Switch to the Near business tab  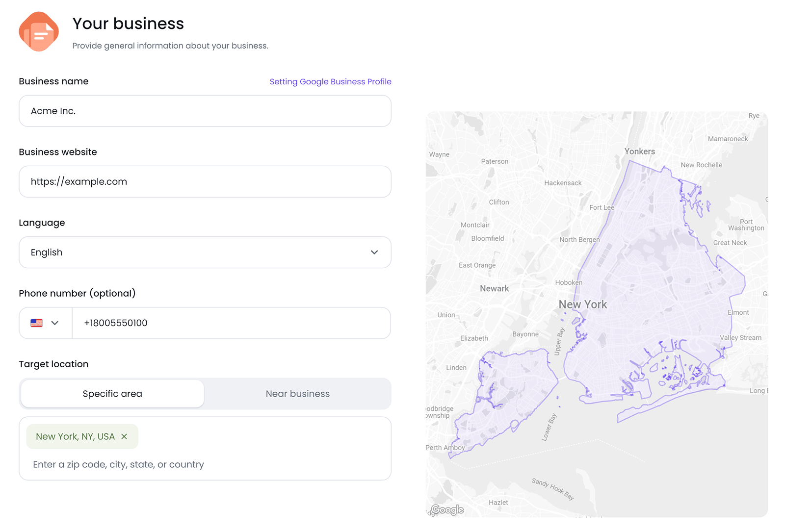[x=297, y=393]
